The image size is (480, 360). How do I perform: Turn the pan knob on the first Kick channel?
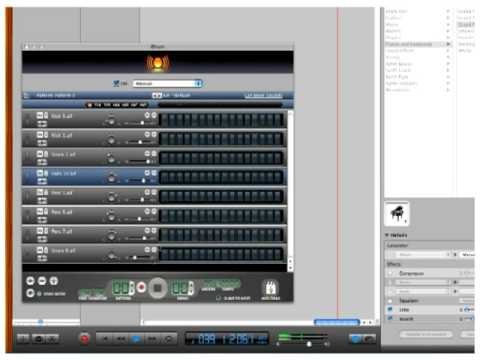click(111, 120)
